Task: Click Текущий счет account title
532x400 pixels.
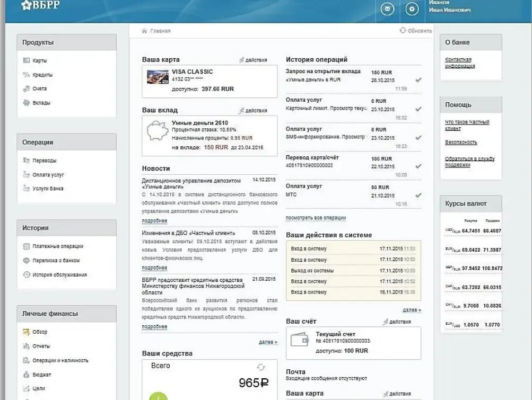Action: [335, 334]
